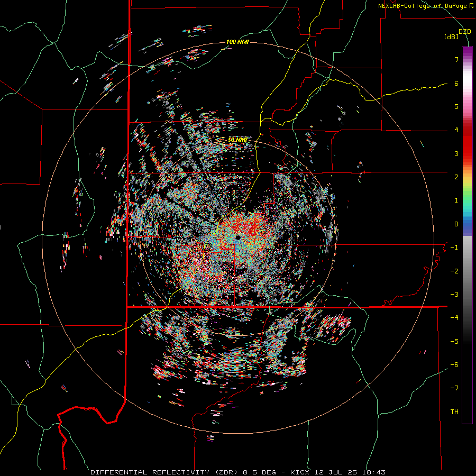Click the 0 tick label on the scale
The image size is (476, 476).
coord(456,224)
